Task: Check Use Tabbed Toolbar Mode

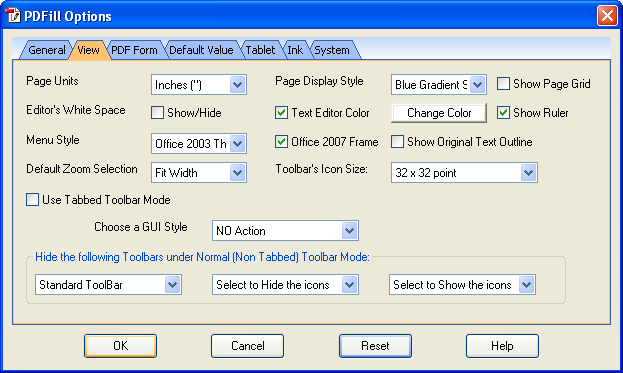Action: 33,200
